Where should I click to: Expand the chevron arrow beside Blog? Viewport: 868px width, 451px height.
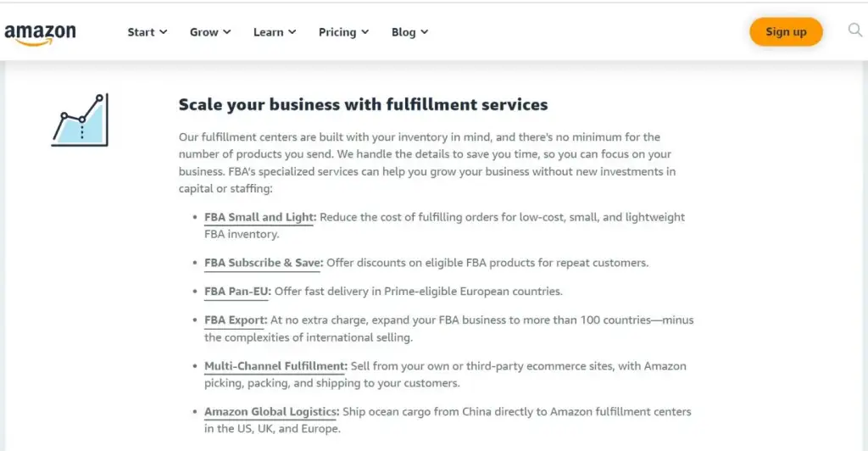click(425, 32)
